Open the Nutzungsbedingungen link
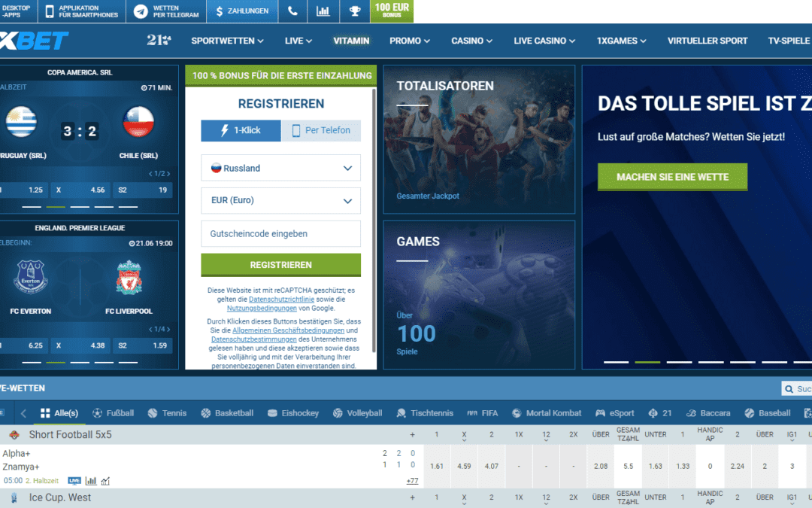This screenshot has height=508, width=812. 262,309
